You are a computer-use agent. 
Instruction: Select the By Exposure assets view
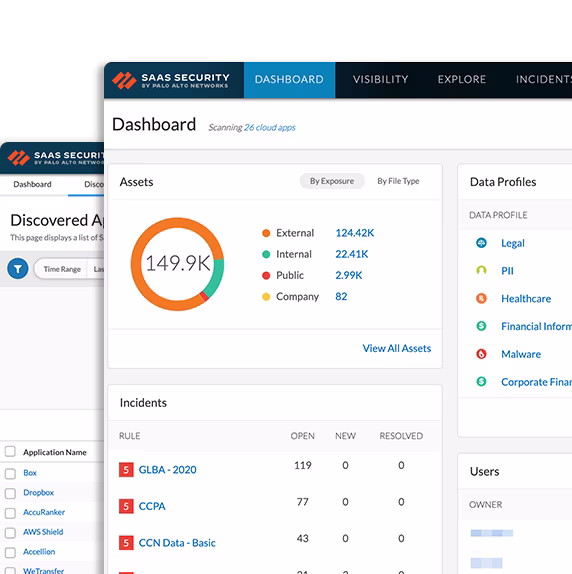332,181
